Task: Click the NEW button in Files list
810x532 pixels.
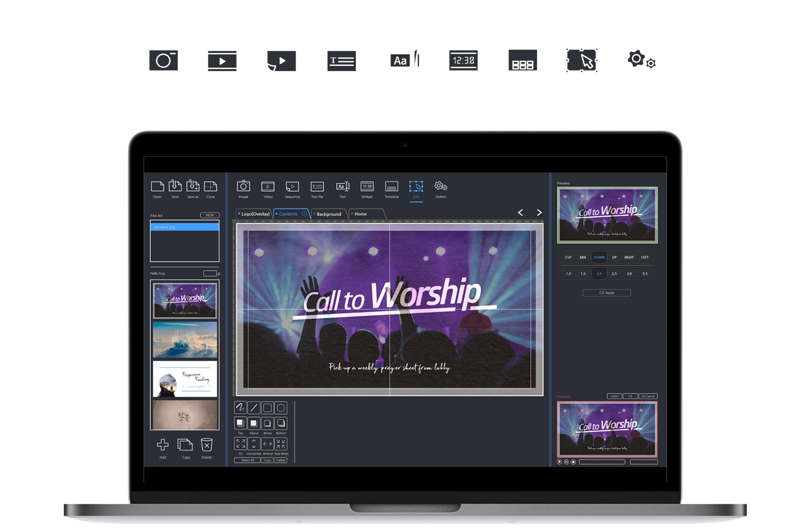Action: 209,215
